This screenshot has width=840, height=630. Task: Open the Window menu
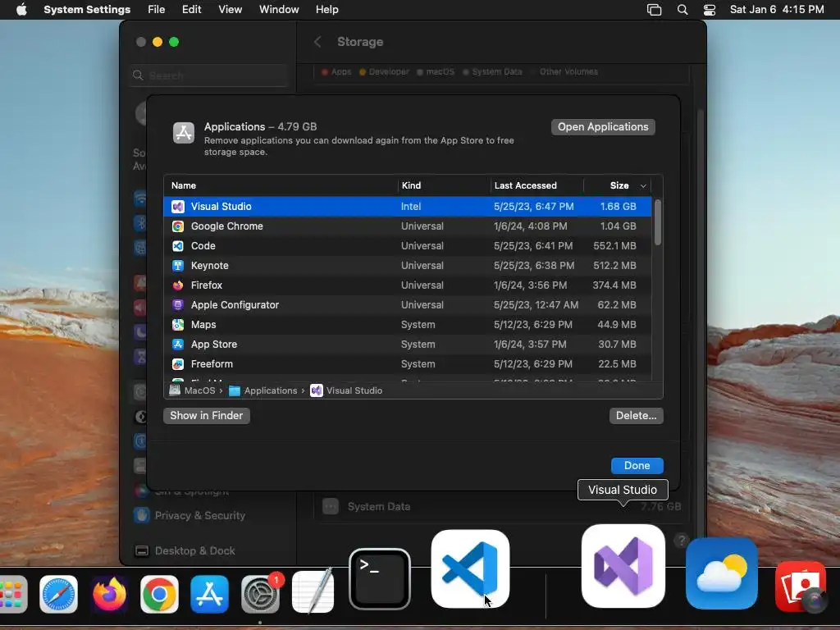[x=279, y=10]
